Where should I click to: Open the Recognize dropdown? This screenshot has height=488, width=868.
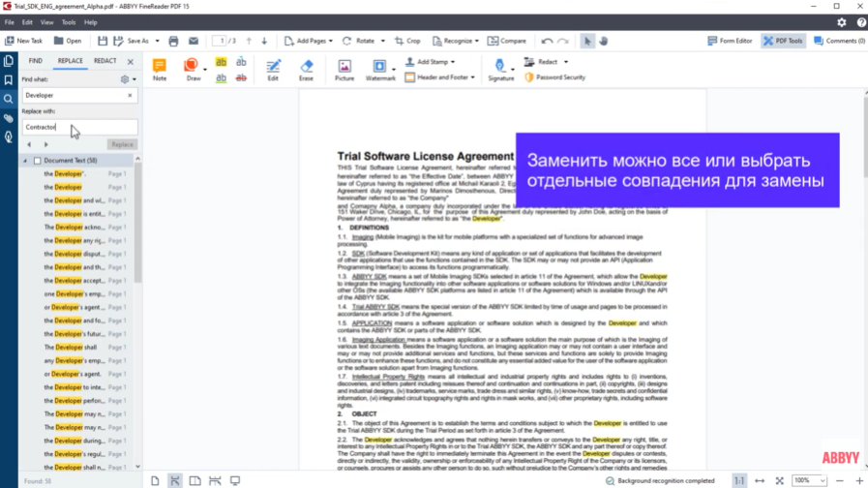point(456,41)
